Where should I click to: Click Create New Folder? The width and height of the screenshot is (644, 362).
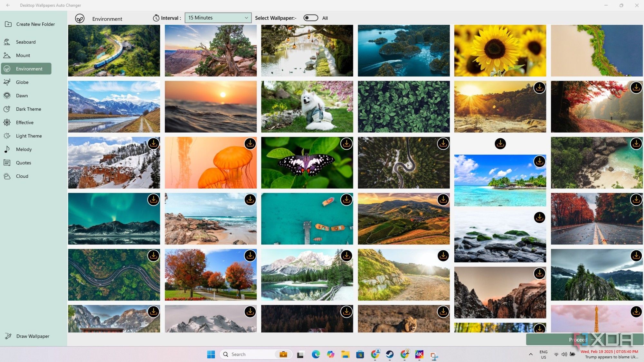coord(35,24)
